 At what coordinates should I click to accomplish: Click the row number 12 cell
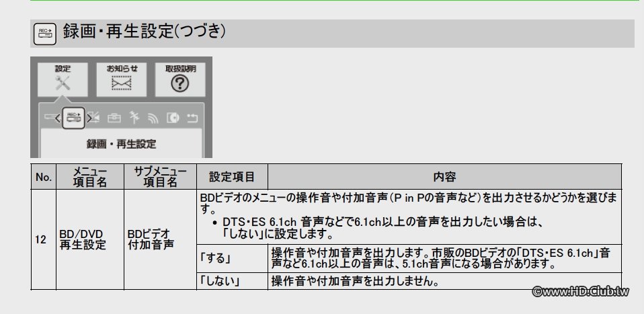pyautogui.click(x=44, y=239)
